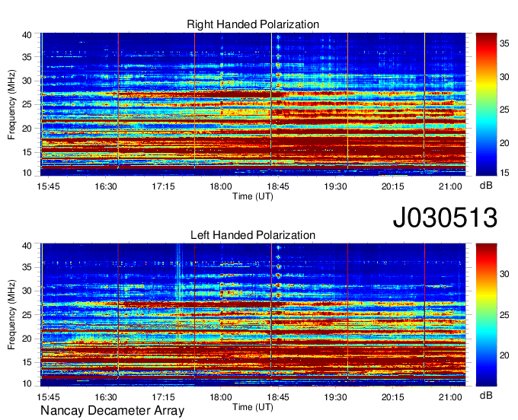Click the 'Left Handed Polarization' title

[253, 235]
